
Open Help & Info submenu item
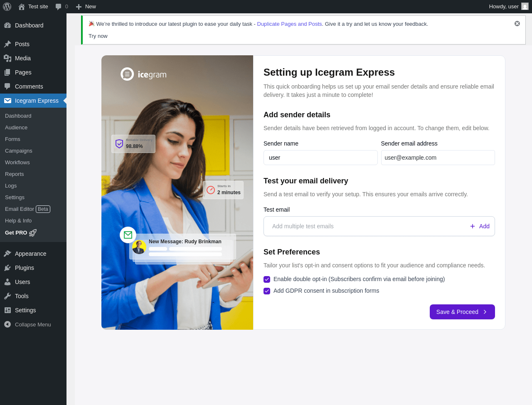[18, 221]
